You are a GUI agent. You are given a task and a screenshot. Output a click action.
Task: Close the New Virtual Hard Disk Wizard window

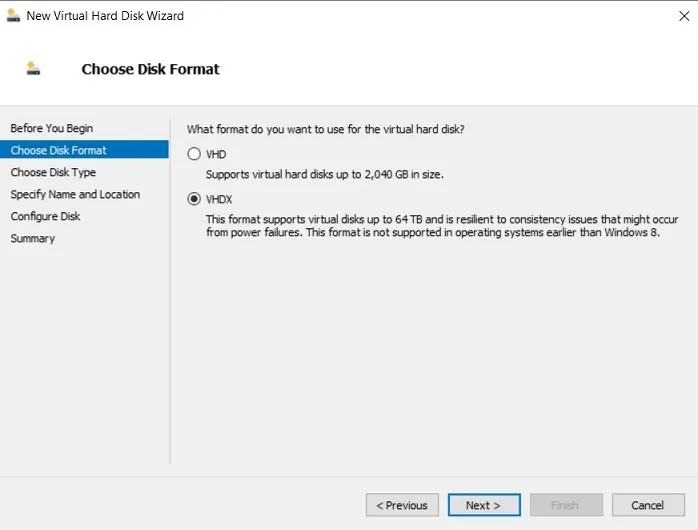683,16
